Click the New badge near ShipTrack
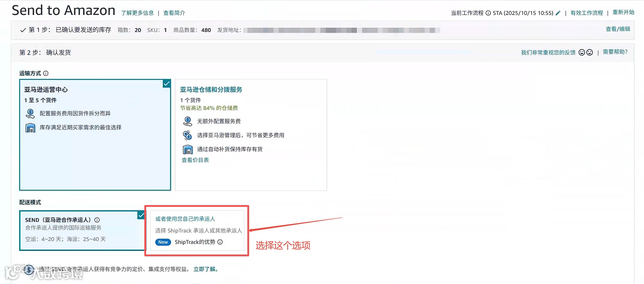Screen dimensions: 644x284 point(163,242)
